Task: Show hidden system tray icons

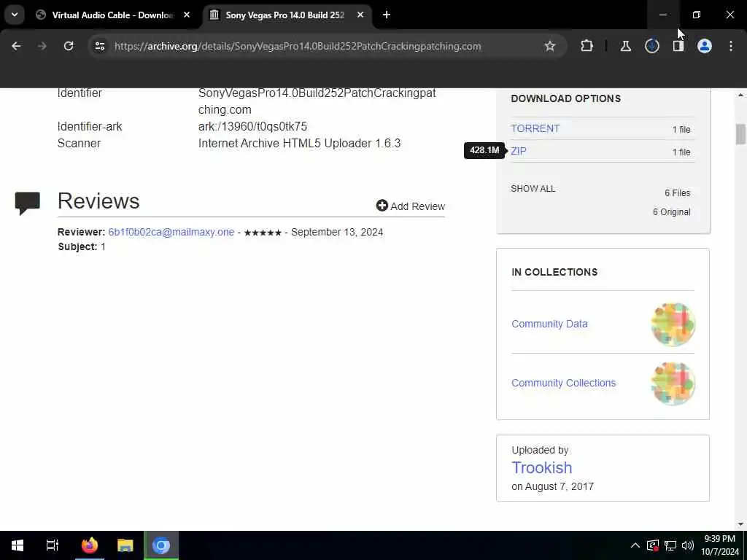Action: [635, 545]
